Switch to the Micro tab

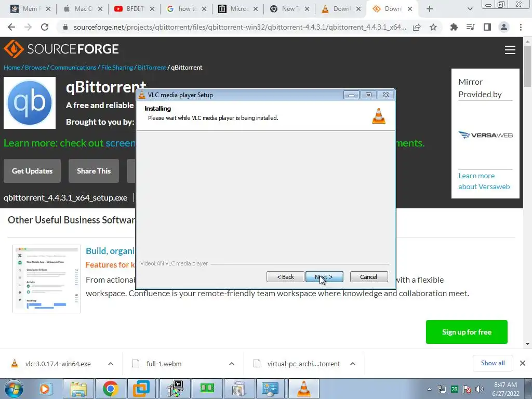point(238,9)
